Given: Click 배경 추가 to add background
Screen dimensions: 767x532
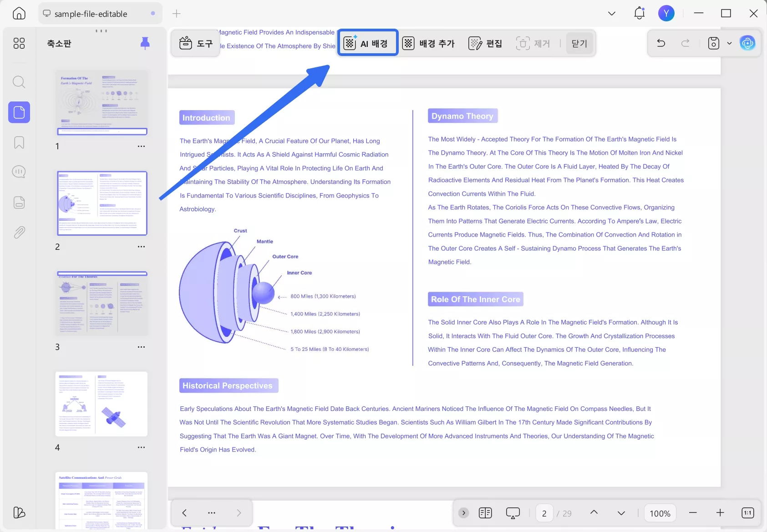Looking at the screenshot, I should pyautogui.click(x=428, y=43).
